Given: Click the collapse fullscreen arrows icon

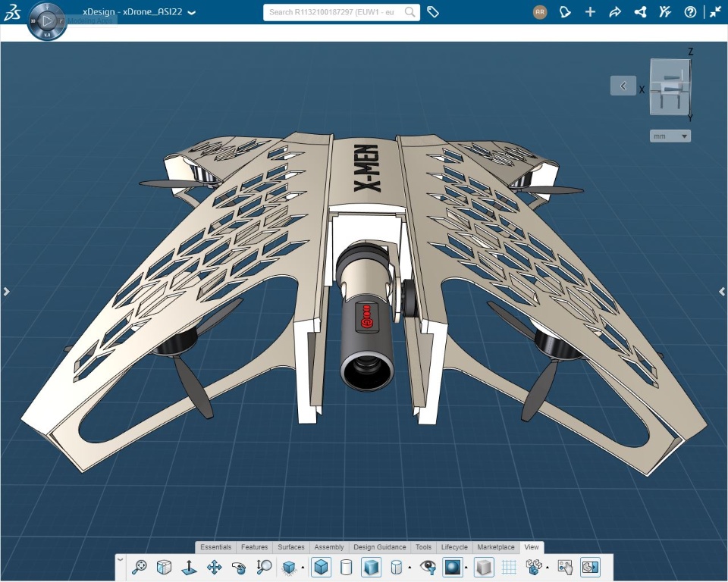Looking at the screenshot, I should click(x=715, y=12).
